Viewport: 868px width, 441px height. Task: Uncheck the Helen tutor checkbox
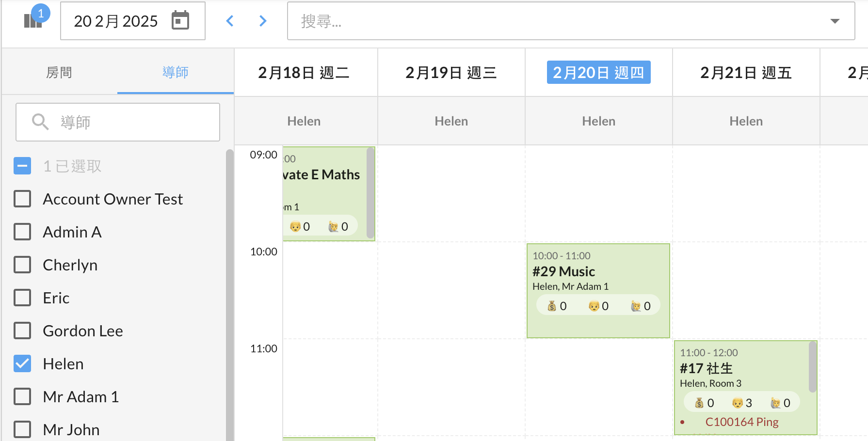point(22,363)
